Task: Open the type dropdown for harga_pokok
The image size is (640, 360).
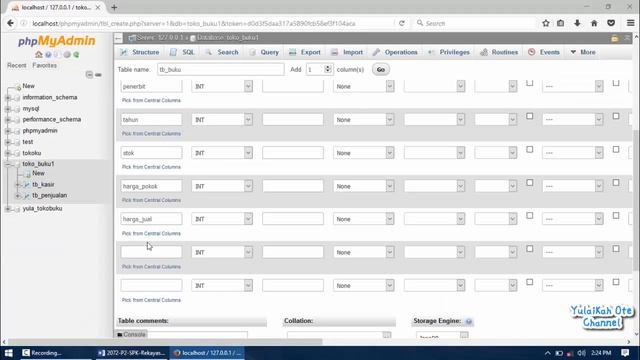Action: [x=222, y=186]
